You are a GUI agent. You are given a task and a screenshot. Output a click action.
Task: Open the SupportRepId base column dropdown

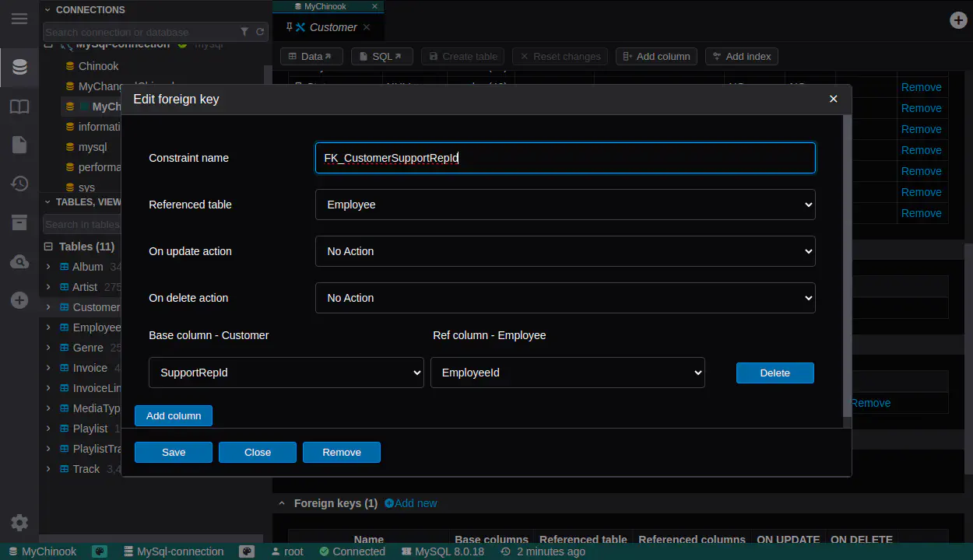click(286, 373)
